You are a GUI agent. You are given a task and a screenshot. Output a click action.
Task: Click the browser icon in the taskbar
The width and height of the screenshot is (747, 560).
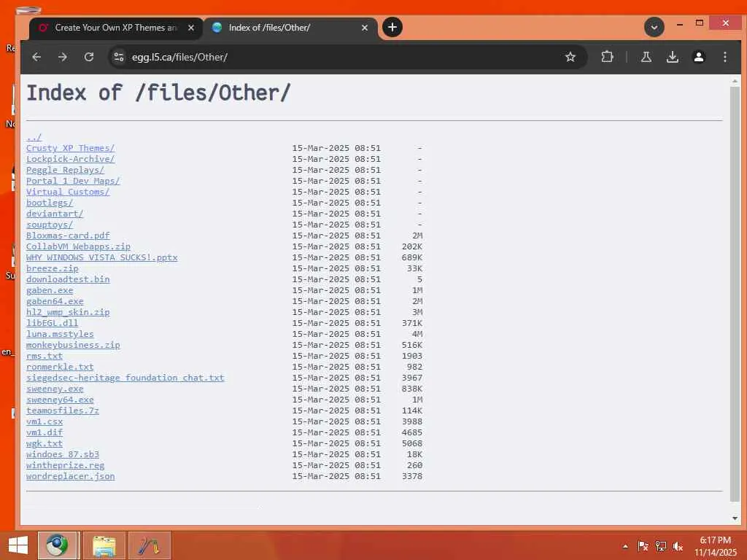coord(57,545)
